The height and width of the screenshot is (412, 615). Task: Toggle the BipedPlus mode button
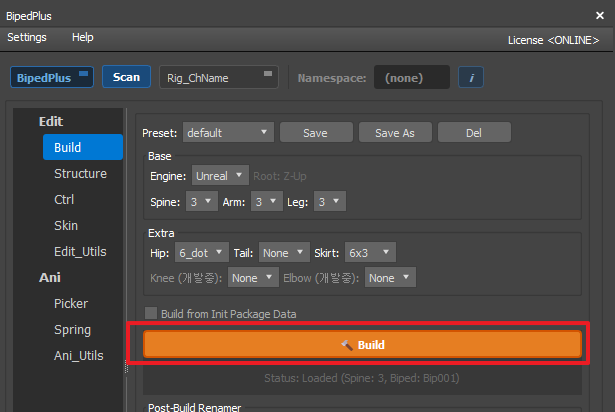click(52, 77)
